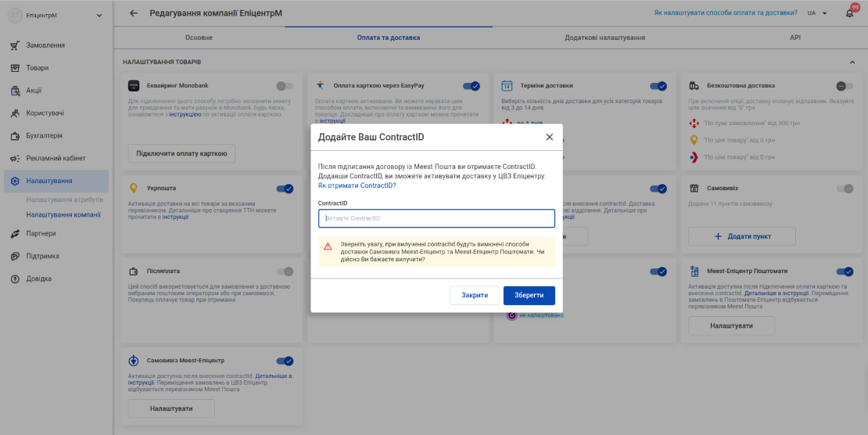This screenshot has width=868, height=435.
Task: Toggle the Укрпошта delivery switch
Action: (285, 189)
